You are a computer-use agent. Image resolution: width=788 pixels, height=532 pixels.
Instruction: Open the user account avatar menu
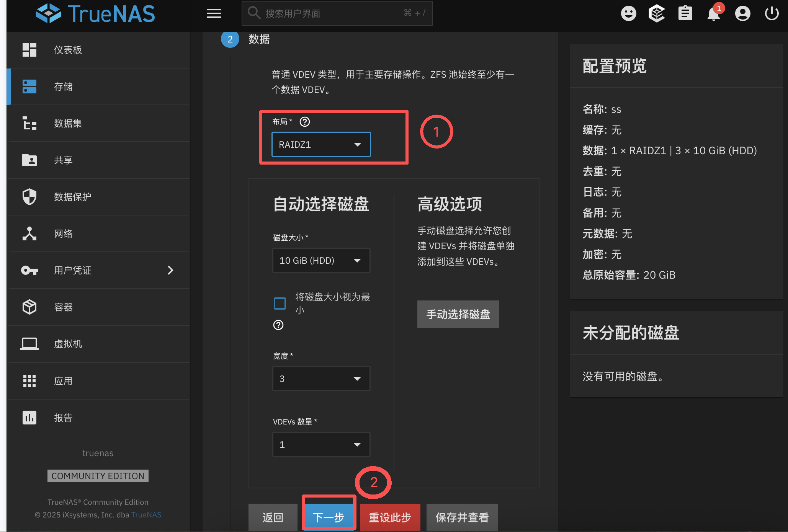742,14
